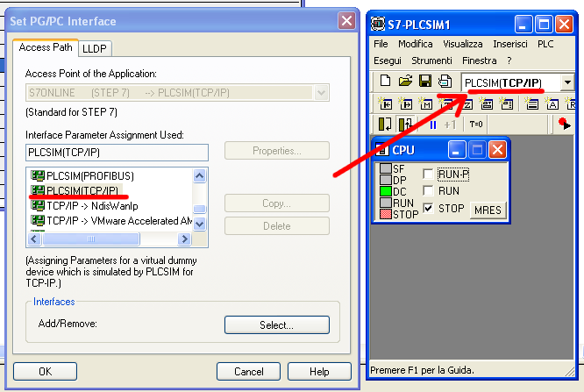The image size is (584, 392).
Task: Insert block registers icon labeled R
Action: (570, 104)
